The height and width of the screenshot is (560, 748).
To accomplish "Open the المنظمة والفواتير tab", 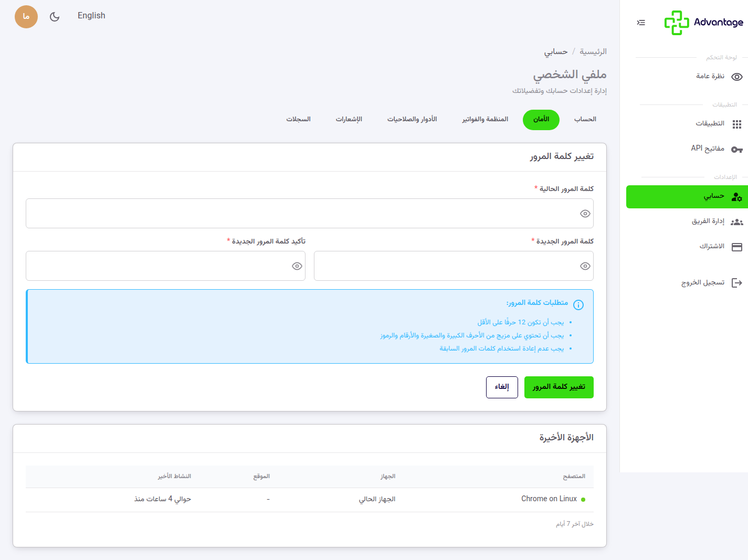I will (485, 120).
